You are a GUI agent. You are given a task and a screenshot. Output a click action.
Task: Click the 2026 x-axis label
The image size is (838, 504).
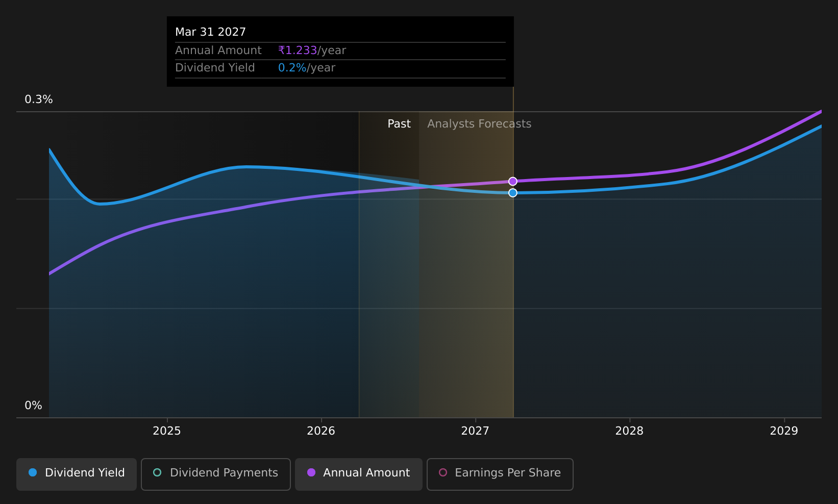[321, 431]
